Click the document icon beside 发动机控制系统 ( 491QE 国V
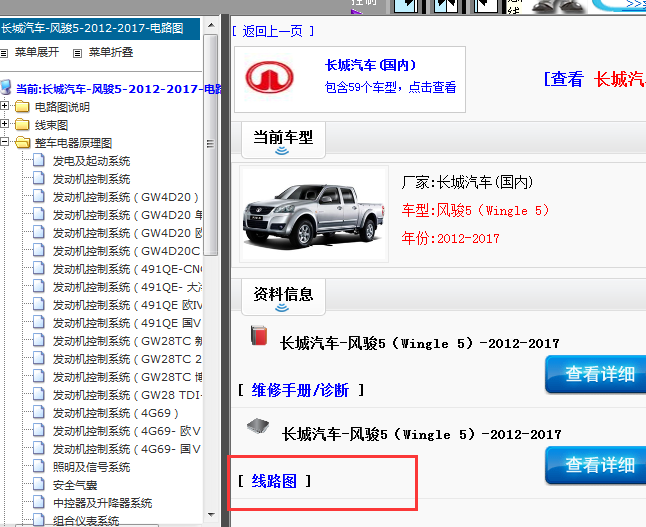 [x=39, y=322]
